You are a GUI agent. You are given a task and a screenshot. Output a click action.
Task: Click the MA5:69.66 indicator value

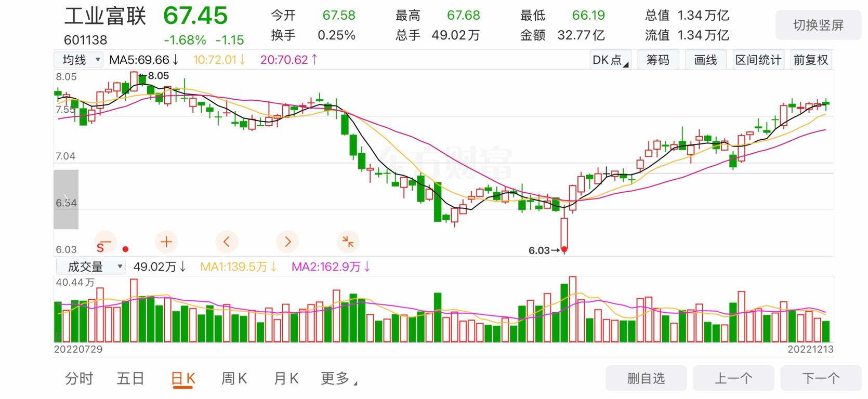(x=144, y=60)
